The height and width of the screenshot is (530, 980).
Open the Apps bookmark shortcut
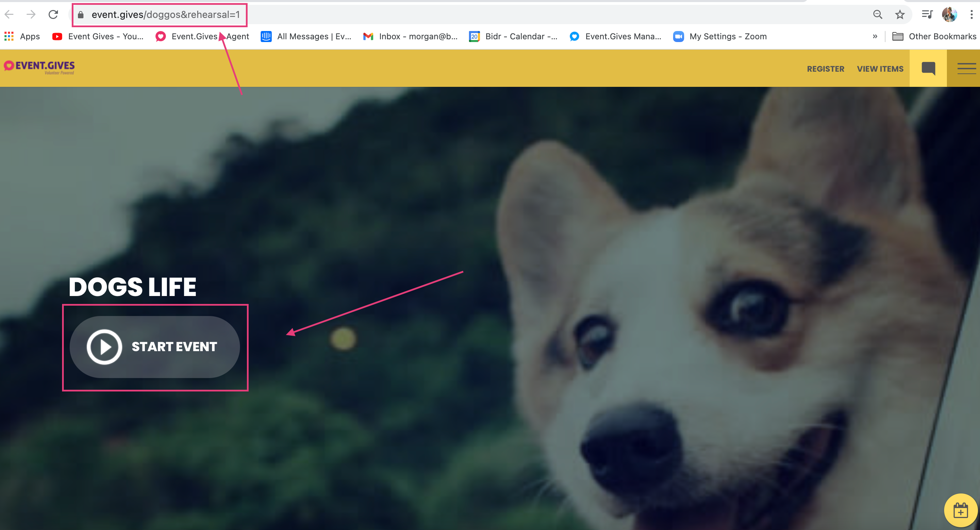(x=22, y=37)
